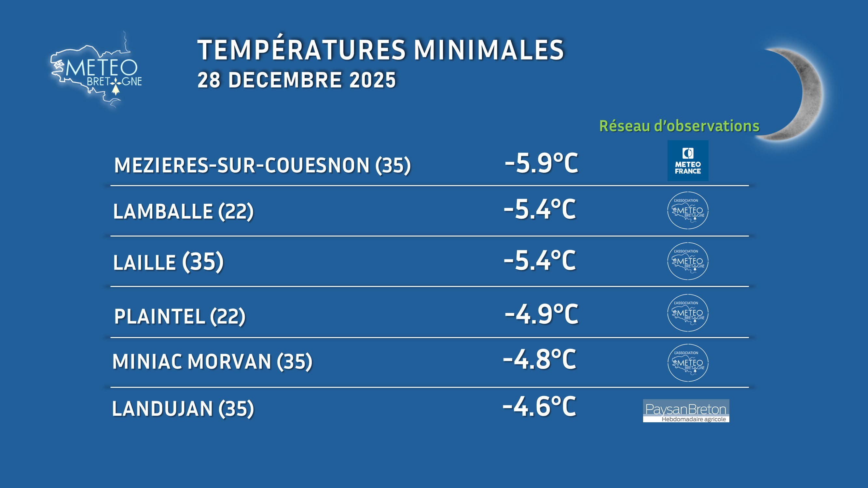
Task: Click the "Réseau d'observations" heading
Action: tap(679, 126)
